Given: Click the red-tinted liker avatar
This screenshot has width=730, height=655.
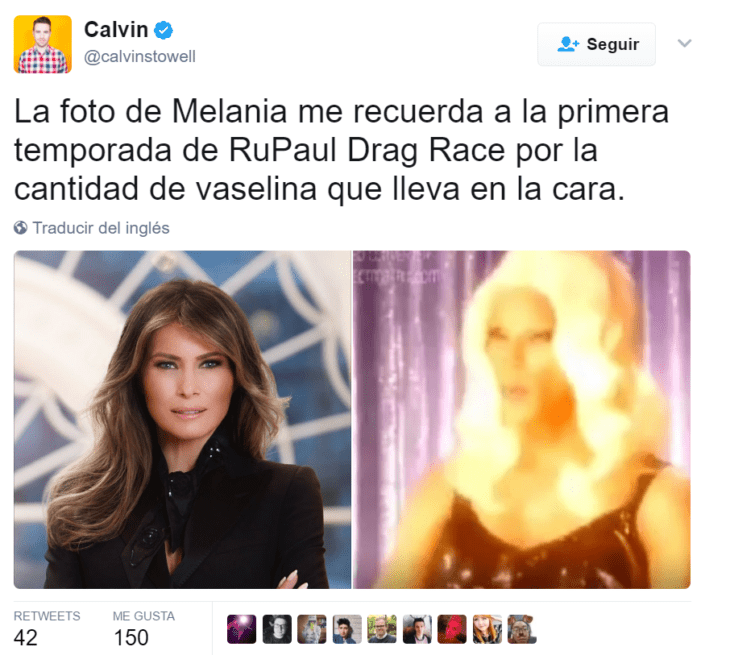Looking at the screenshot, I should (x=452, y=629).
